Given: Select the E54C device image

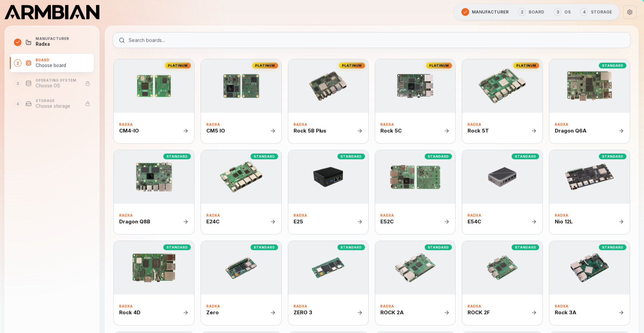Looking at the screenshot, I should click(502, 177).
